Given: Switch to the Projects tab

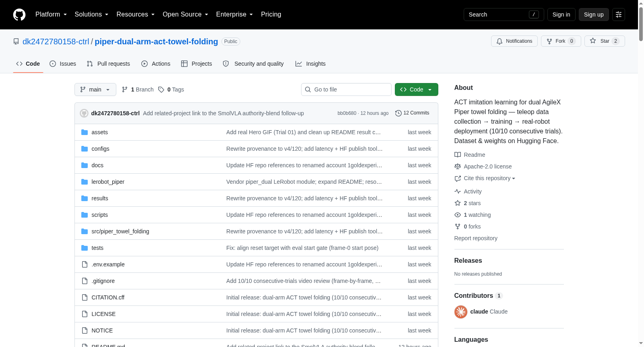Looking at the screenshot, I should (x=196, y=64).
